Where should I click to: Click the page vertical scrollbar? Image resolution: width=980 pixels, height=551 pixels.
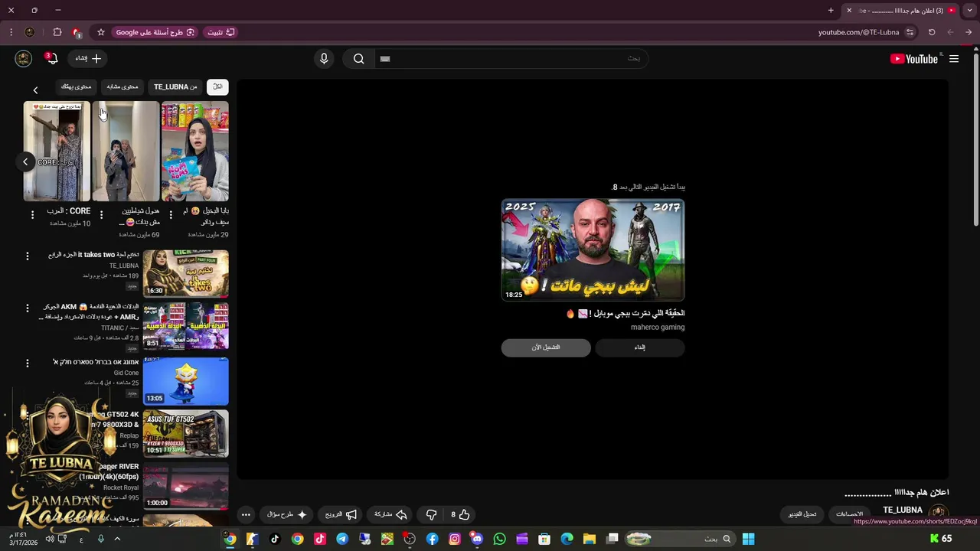point(975,138)
